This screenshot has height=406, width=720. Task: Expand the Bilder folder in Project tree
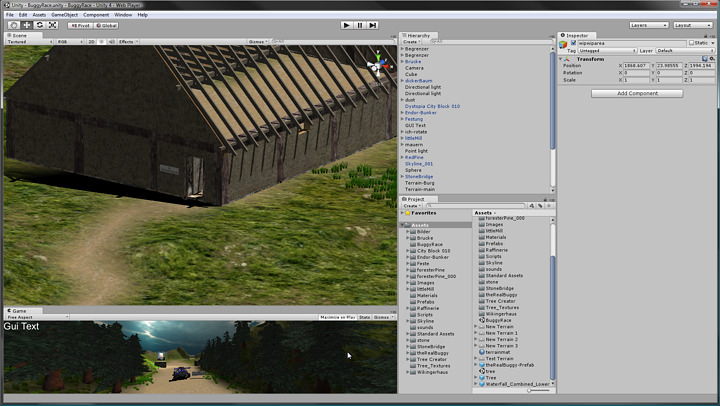click(408, 232)
